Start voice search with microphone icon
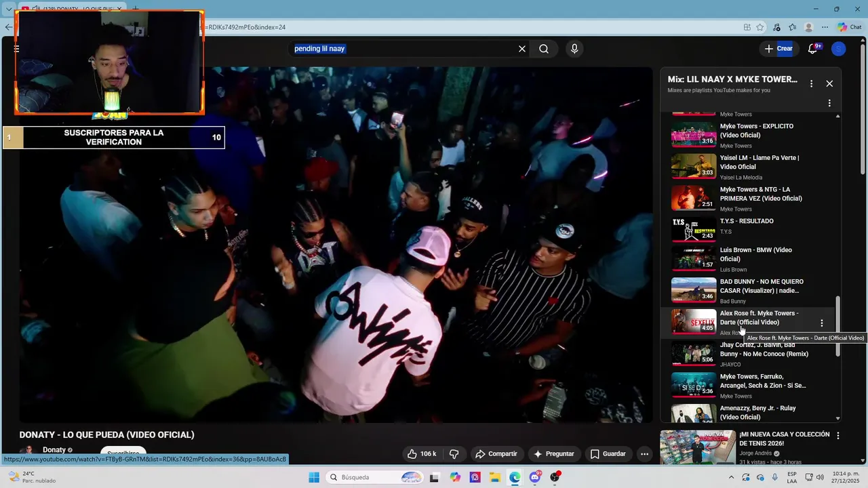Image resolution: width=868 pixels, height=488 pixels. pyautogui.click(x=574, y=49)
